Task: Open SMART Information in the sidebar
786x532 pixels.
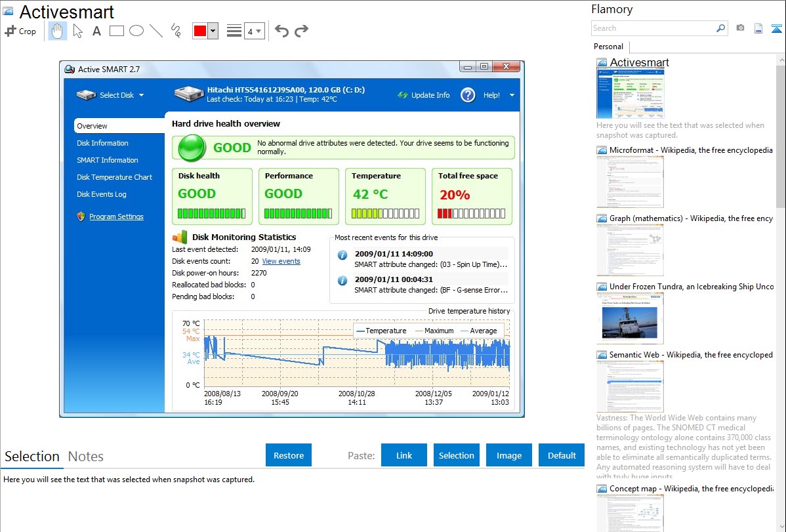Action: pyautogui.click(x=108, y=160)
